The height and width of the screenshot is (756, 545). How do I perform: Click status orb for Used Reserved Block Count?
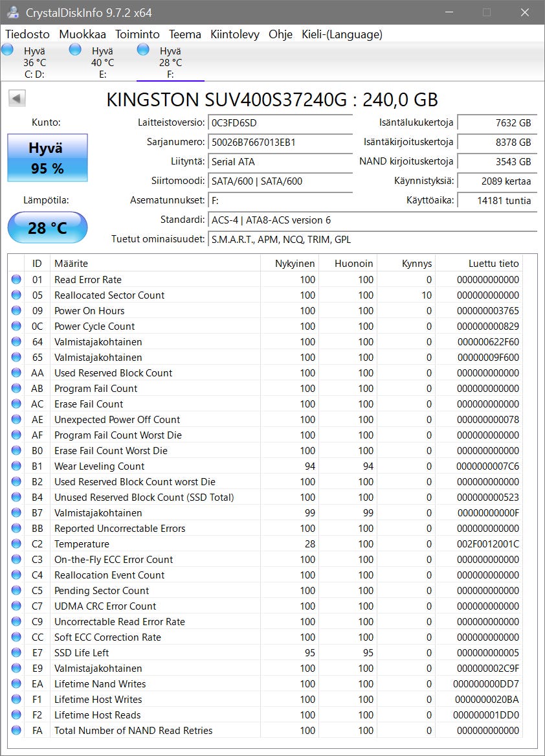pos(16,372)
